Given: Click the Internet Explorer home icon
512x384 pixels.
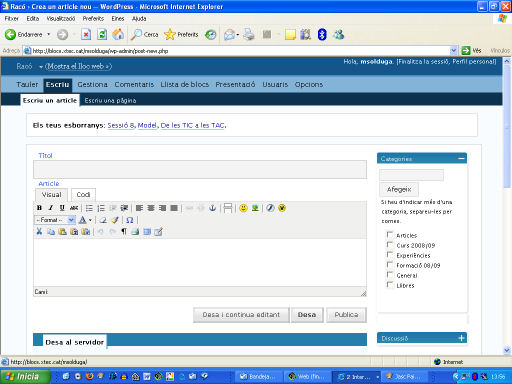Looking at the screenshot, I should point(118,34).
